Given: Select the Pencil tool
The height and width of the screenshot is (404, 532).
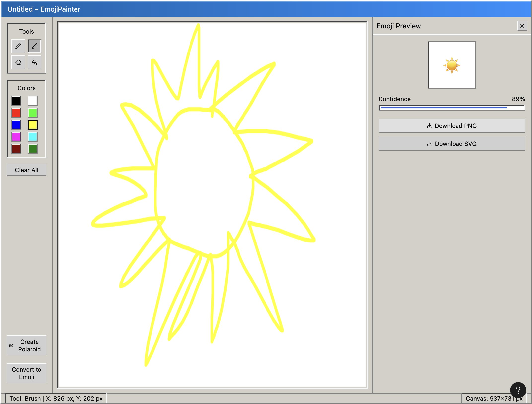Looking at the screenshot, I should tap(18, 46).
